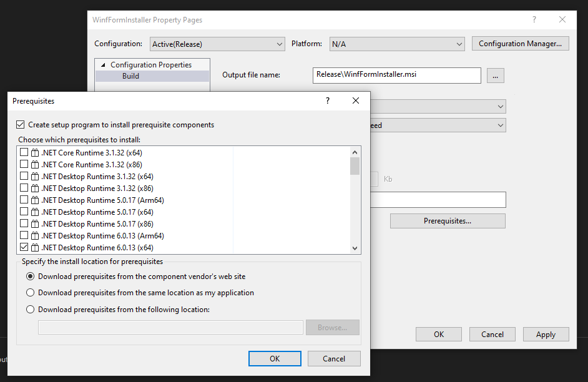Check .NET Desktop Runtime 5.0.17 (x64) checkbox
This screenshot has width=588, height=382.
tap(24, 212)
